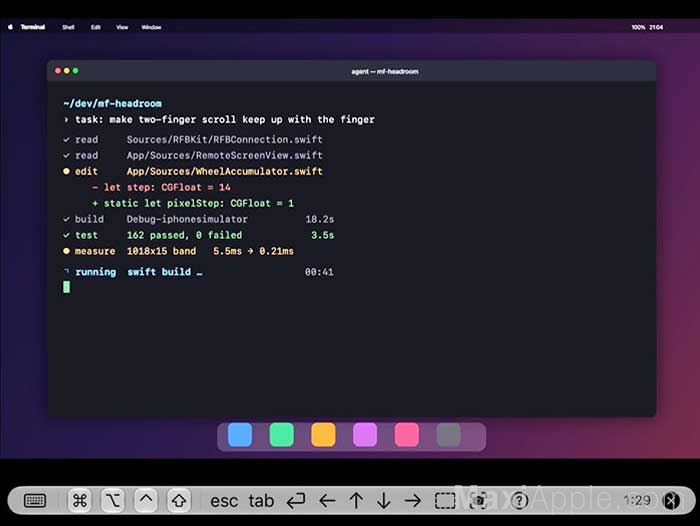Click RemoteScreenView.swift file path
This screenshot has width=700, height=526.
[x=225, y=155]
